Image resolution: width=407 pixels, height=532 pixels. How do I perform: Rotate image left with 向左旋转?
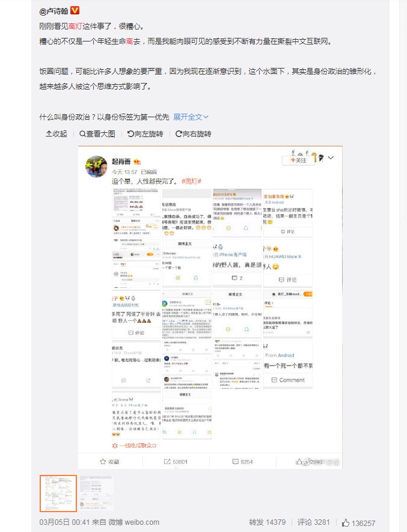145,133
